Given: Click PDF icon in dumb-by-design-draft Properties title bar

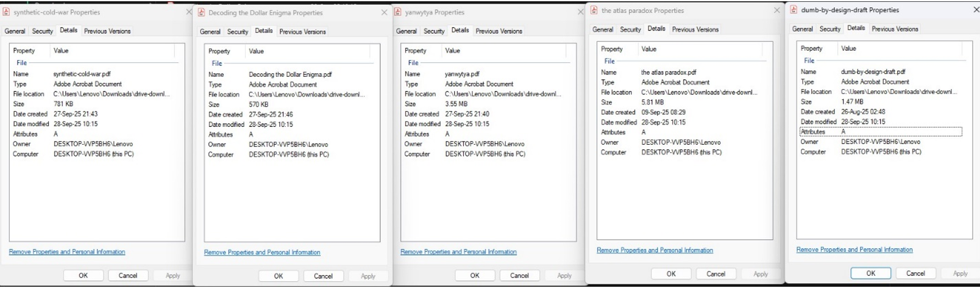Looking at the screenshot, I should [794, 10].
